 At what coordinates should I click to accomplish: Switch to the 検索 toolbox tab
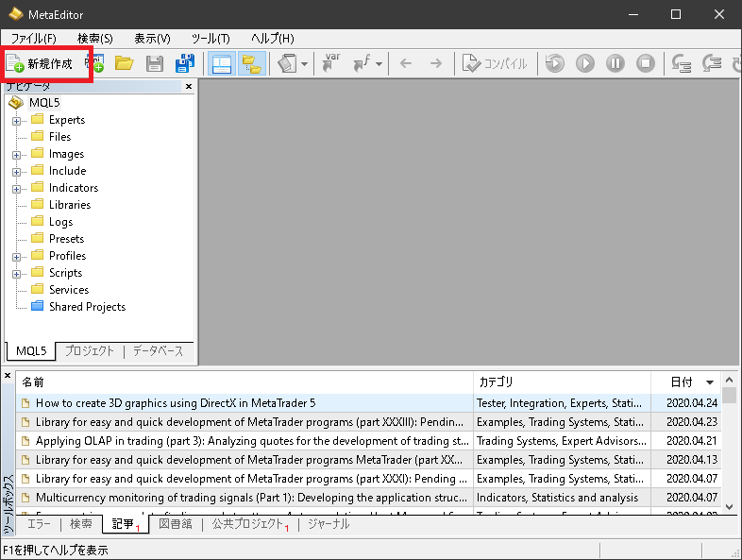coord(81,524)
